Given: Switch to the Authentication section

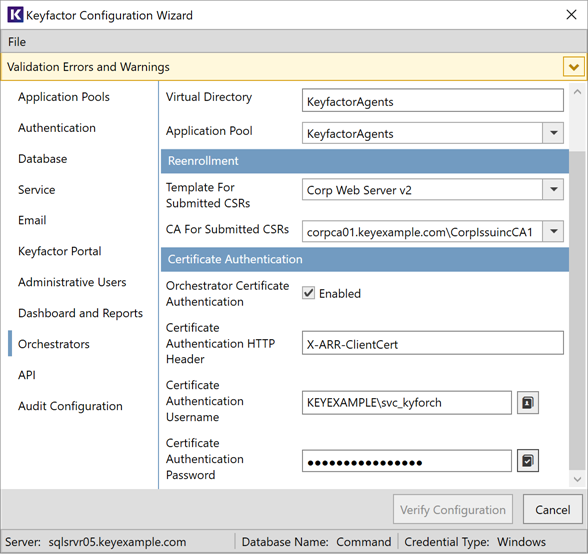Looking at the screenshot, I should pyautogui.click(x=57, y=128).
